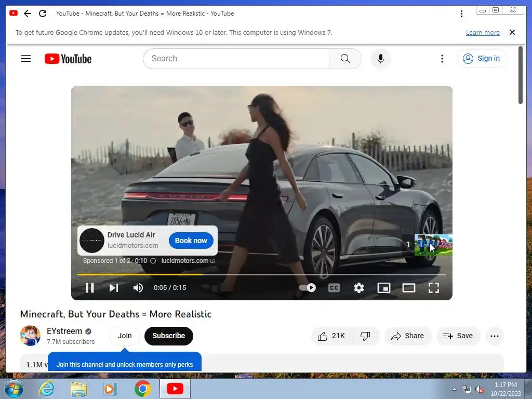Viewport: 532px width, 399px height.
Task: Open Windows Media Player from the taskbar
Action: 110,389
